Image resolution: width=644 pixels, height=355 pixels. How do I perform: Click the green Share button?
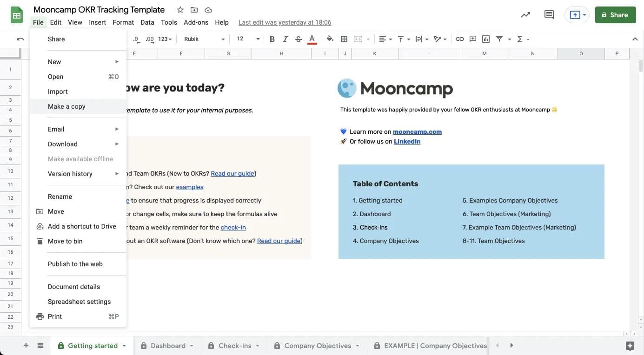[615, 15]
